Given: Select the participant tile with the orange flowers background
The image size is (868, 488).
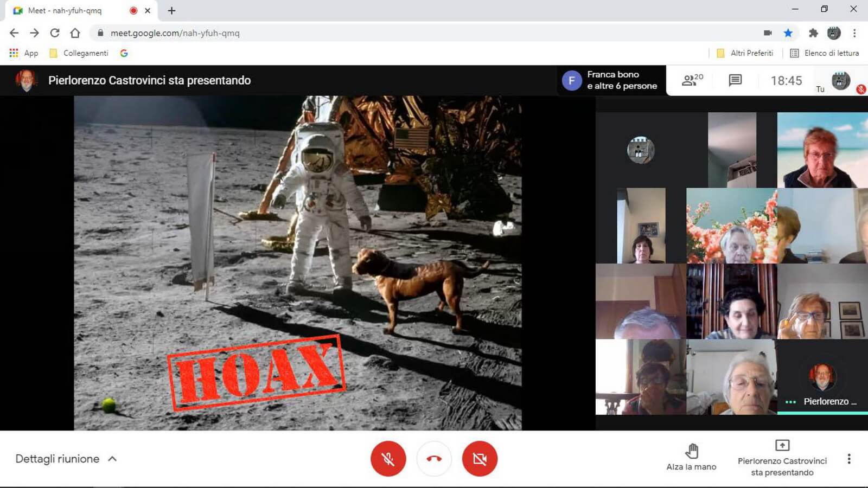Looking at the screenshot, I should click(732, 226).
